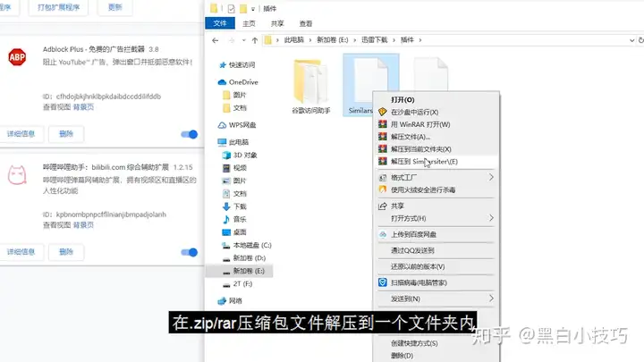Choose 在沙盘中运行(X) menu entry
Viewport: 644px width, 362px height.
tap(436, 112)
